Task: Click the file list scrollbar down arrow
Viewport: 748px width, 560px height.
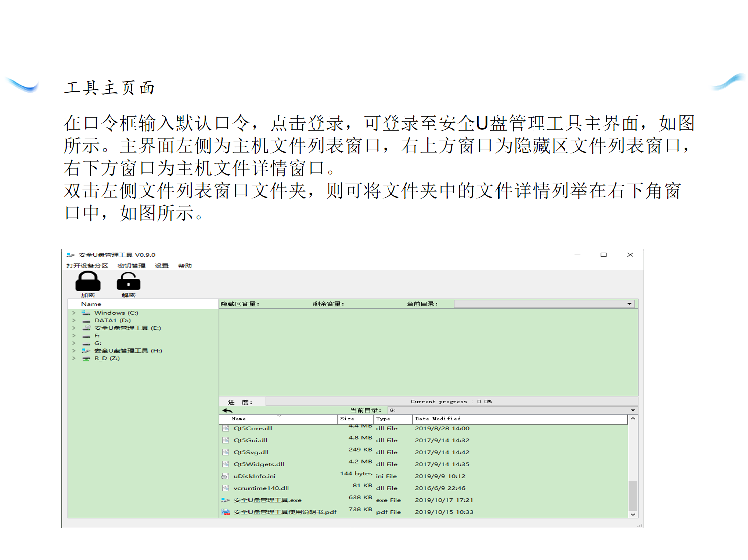Action: pos(633,514)
